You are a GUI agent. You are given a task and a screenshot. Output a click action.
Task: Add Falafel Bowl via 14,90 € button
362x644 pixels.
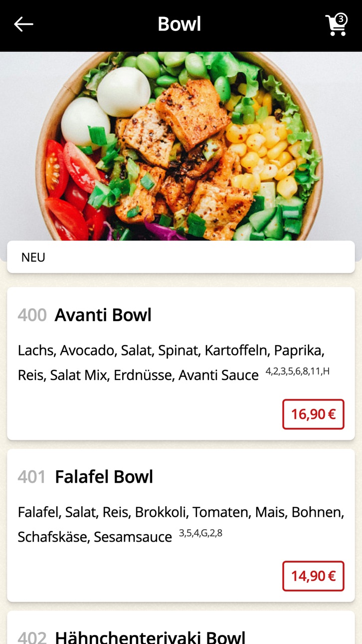pyautogui.click(x=313, y=576)
